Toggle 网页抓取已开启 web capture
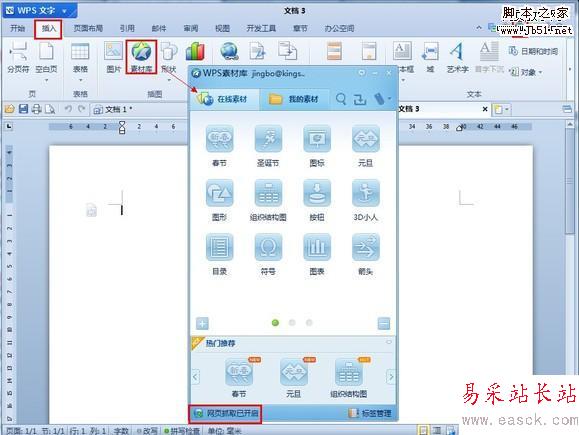Viewport: 579px width, 435px height. (226, 413)
